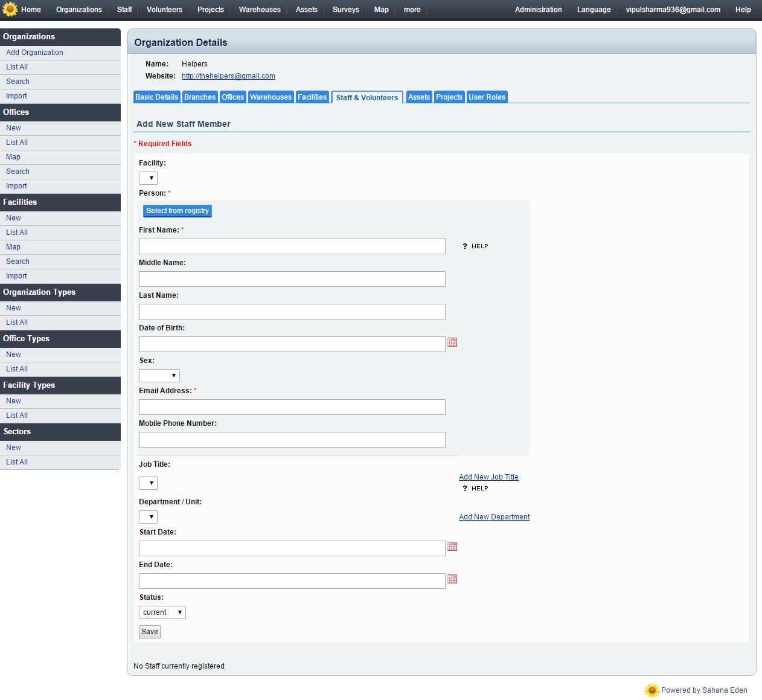
Task: Click the sunflower Home logo icon
Action: point(10,9)
